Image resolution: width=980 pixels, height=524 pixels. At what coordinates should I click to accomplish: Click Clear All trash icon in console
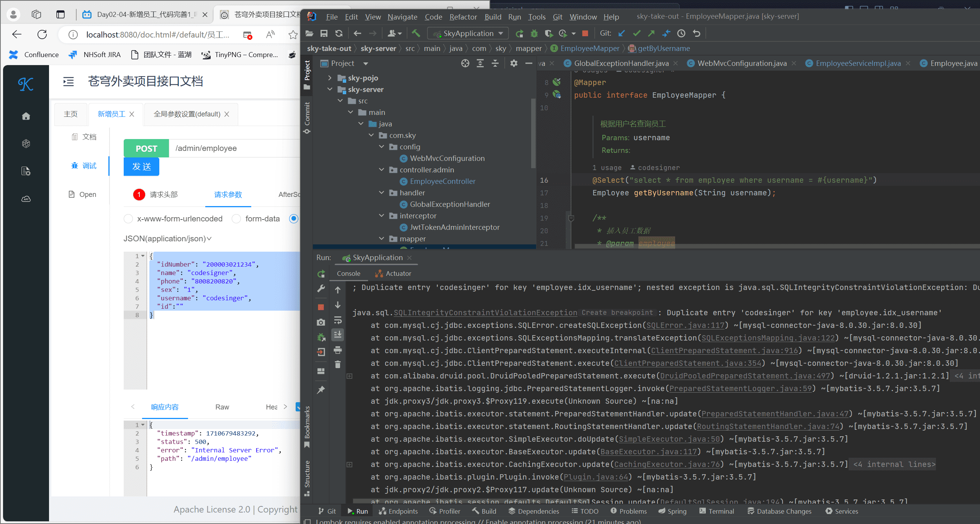337,365
